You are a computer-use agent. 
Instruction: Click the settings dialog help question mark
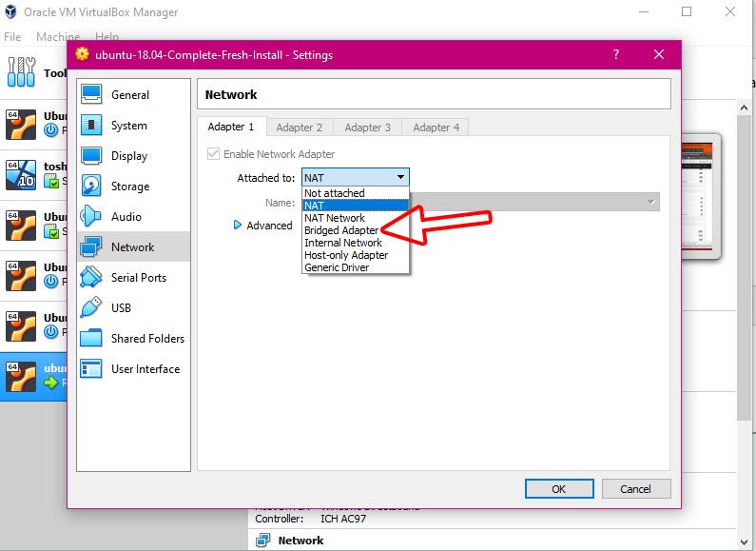(615, 54)
